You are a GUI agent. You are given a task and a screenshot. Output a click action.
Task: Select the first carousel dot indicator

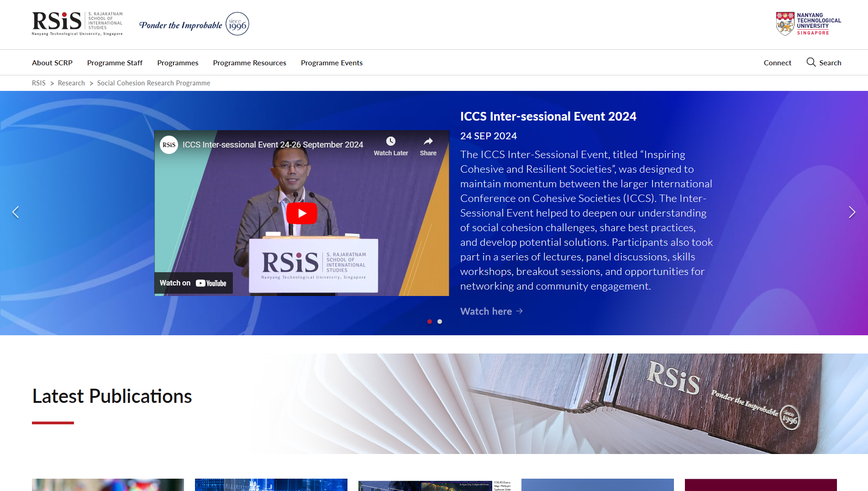[x=429, y=322]
